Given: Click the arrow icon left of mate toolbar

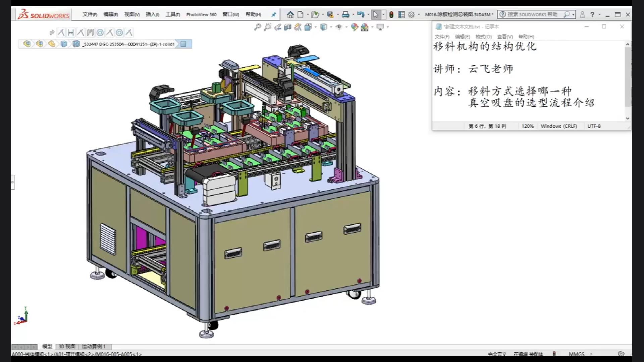Looking at the screenshot, I should (x=52, y=33).
